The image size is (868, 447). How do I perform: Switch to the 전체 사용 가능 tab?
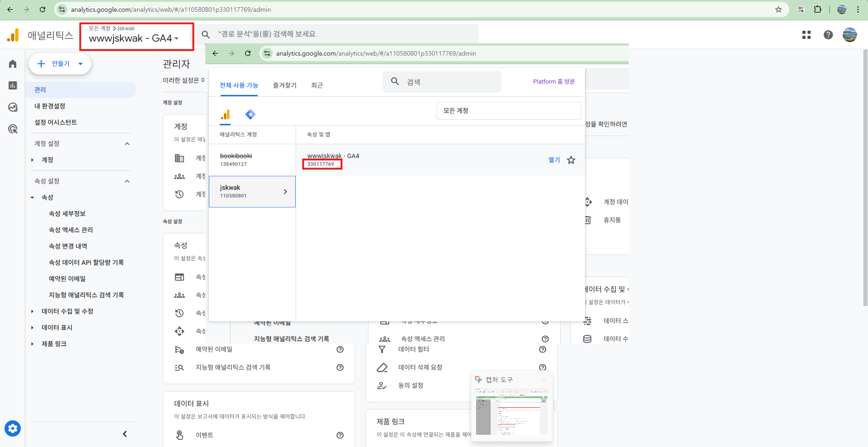point(239,85)
